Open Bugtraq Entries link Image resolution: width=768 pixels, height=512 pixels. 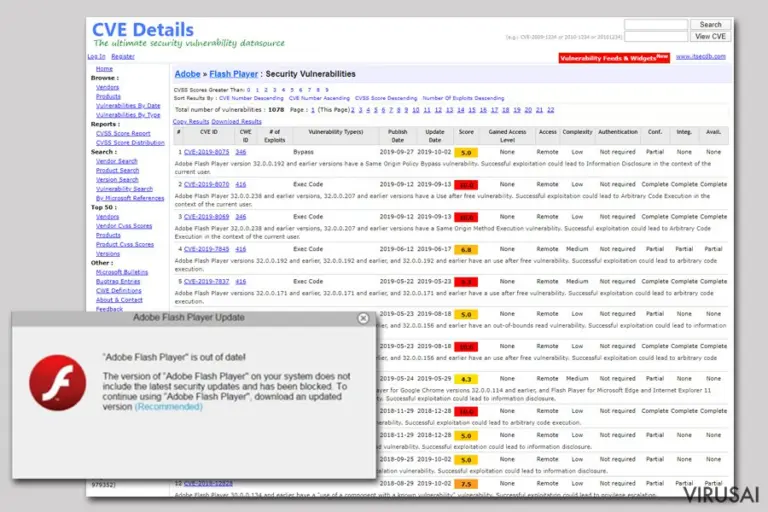tap(118, 281)
